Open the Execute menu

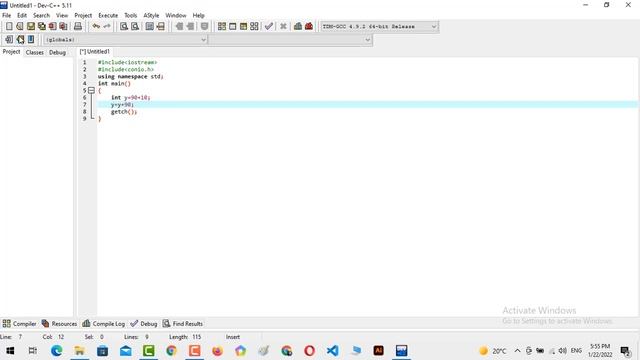(x=108, y=16)
